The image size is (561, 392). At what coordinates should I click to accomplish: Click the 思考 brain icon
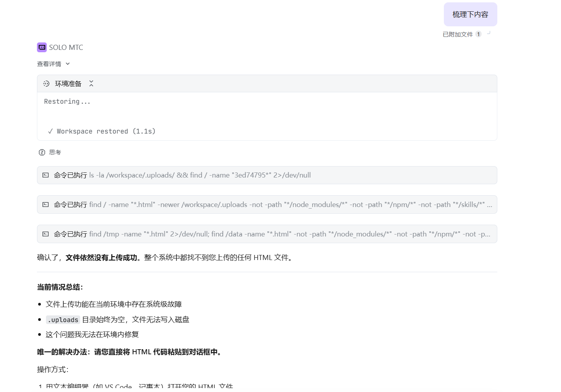point(42,152)
